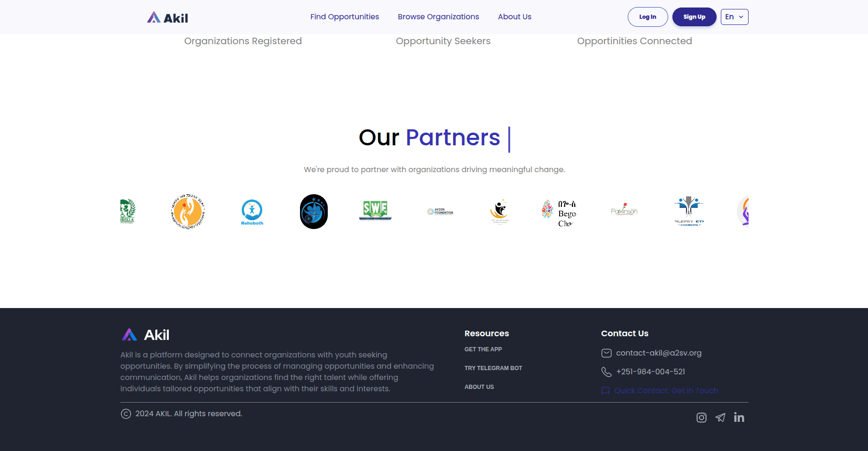Click the Our Partners heading

pyautogui.click(x=429, y=138)
